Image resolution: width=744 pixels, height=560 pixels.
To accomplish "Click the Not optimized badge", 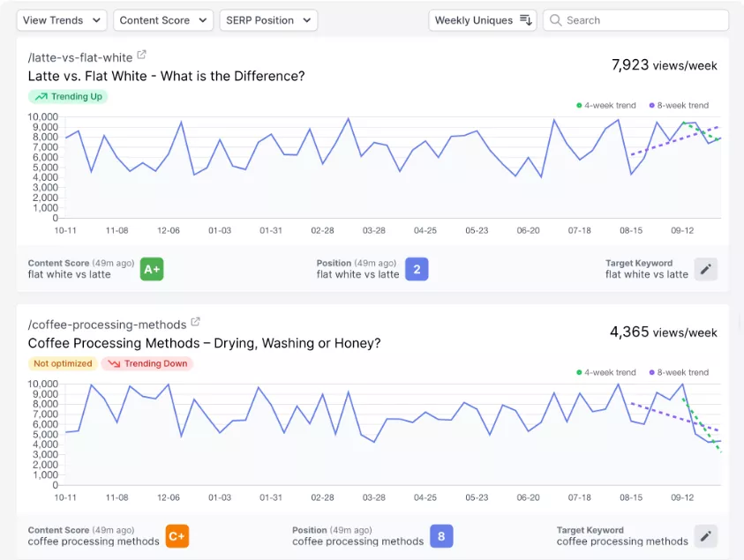I will point(63,362).
